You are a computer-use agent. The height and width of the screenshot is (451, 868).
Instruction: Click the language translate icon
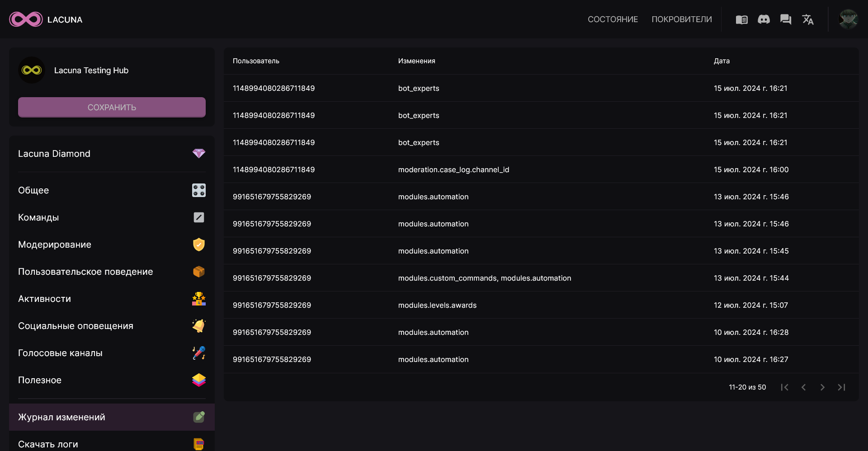click(x=808, y=19)
